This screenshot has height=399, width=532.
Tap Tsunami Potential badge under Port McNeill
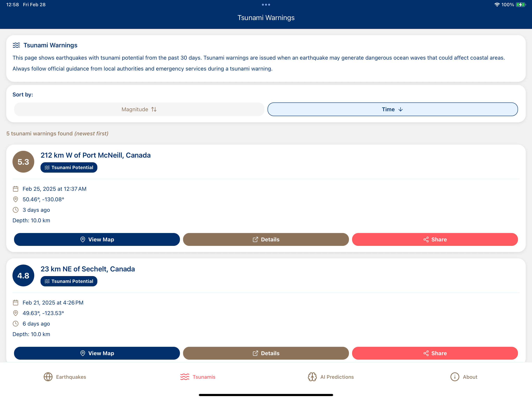(x=69, y=168)
